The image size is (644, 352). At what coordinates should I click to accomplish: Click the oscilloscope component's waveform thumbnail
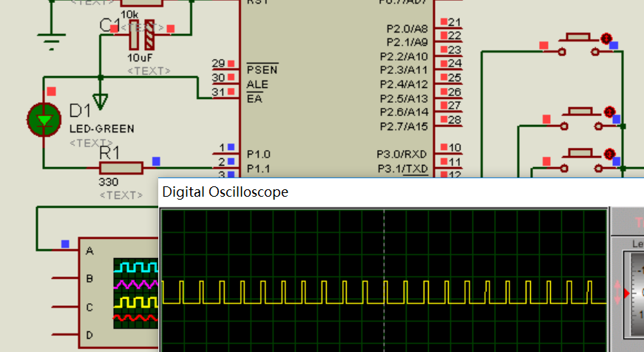click(x=135, y=293)
